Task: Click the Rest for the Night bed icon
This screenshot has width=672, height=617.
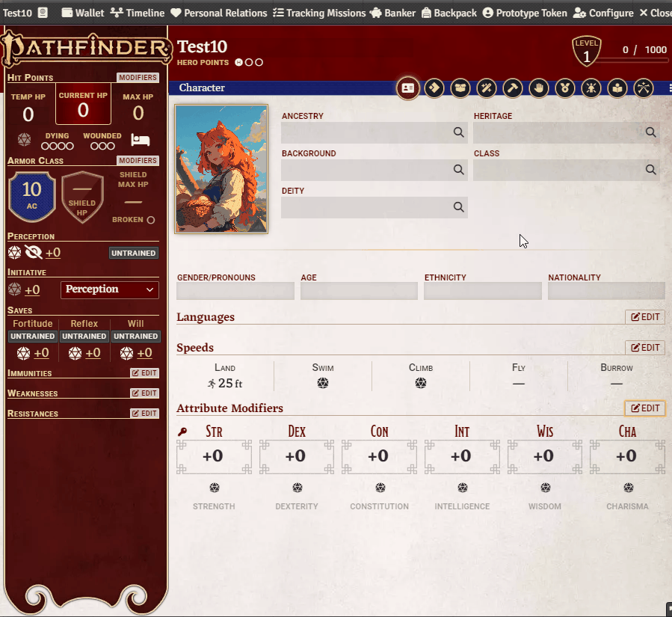Action: tap(140, 140)
